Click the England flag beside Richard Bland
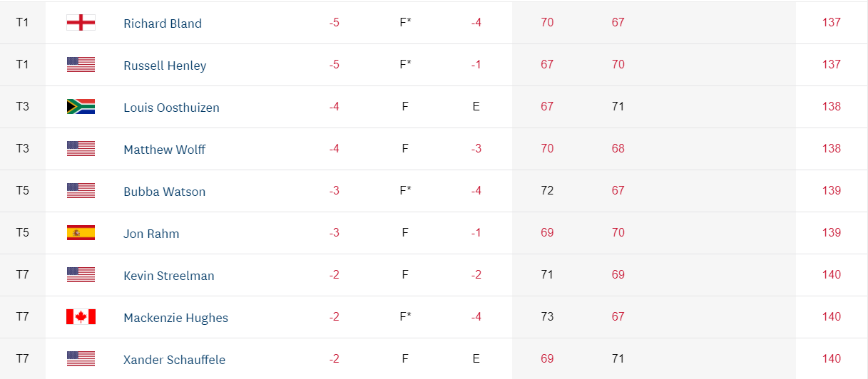Image resolution: width=868 pixels, height=379 pixels. pyautogui.click(x=81, y=23)
